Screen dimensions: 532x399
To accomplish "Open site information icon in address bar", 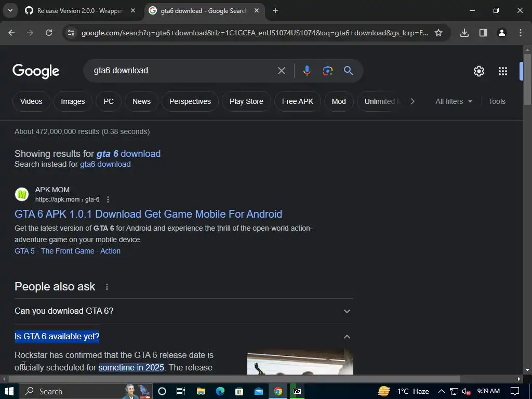I will tap(71, 33).
